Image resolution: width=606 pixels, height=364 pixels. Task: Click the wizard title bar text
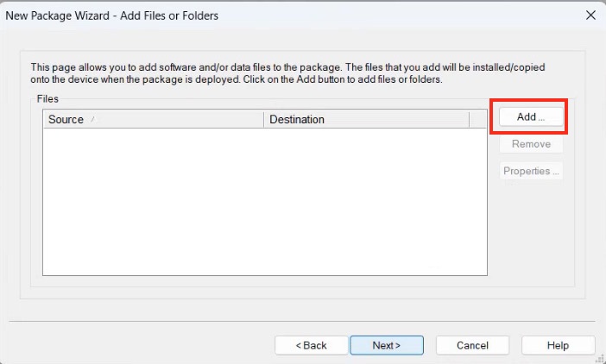pos(112,16)
